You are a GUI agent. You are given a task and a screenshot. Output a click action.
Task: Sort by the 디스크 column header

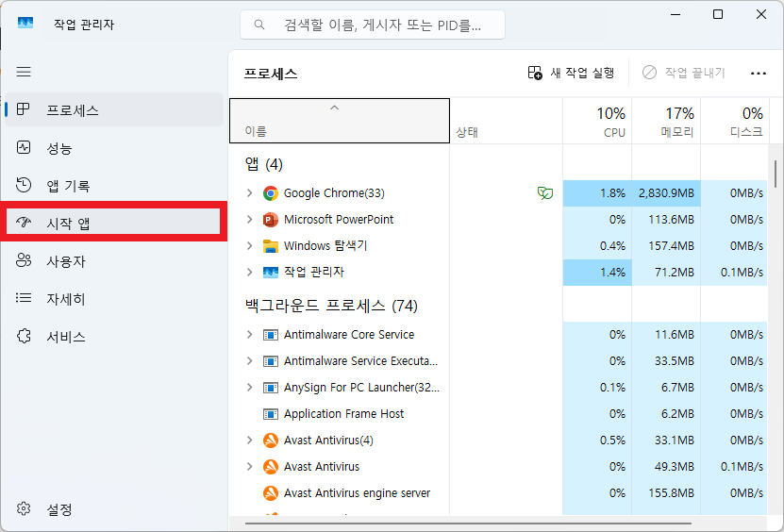(735, 121)
